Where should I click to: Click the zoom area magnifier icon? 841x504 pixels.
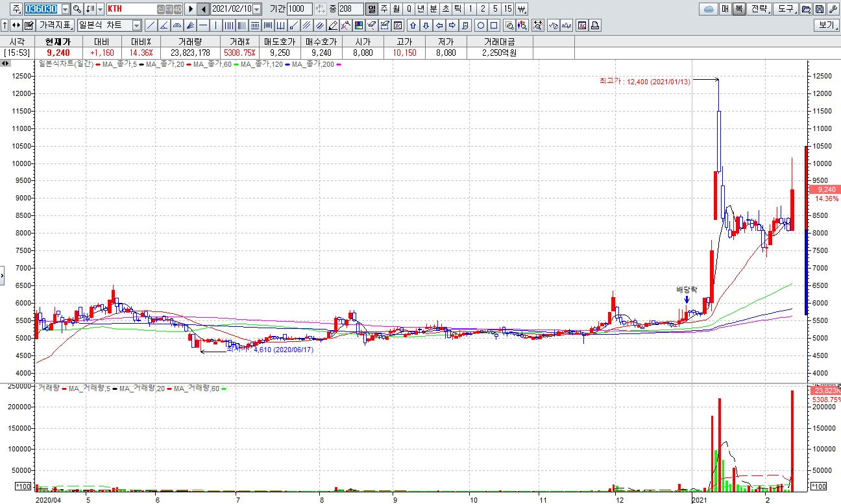pos(509,26)
